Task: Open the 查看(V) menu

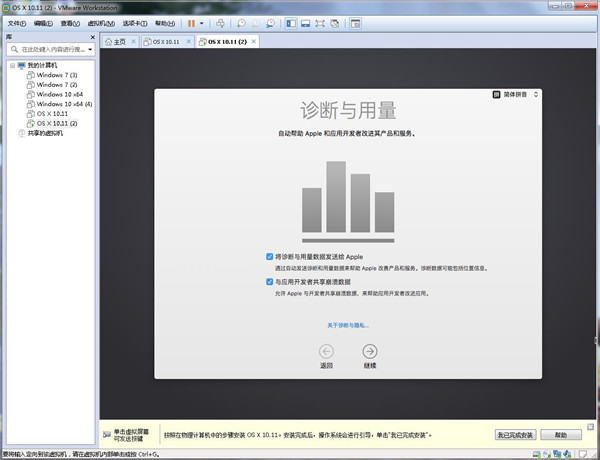Action: [70, 24]
